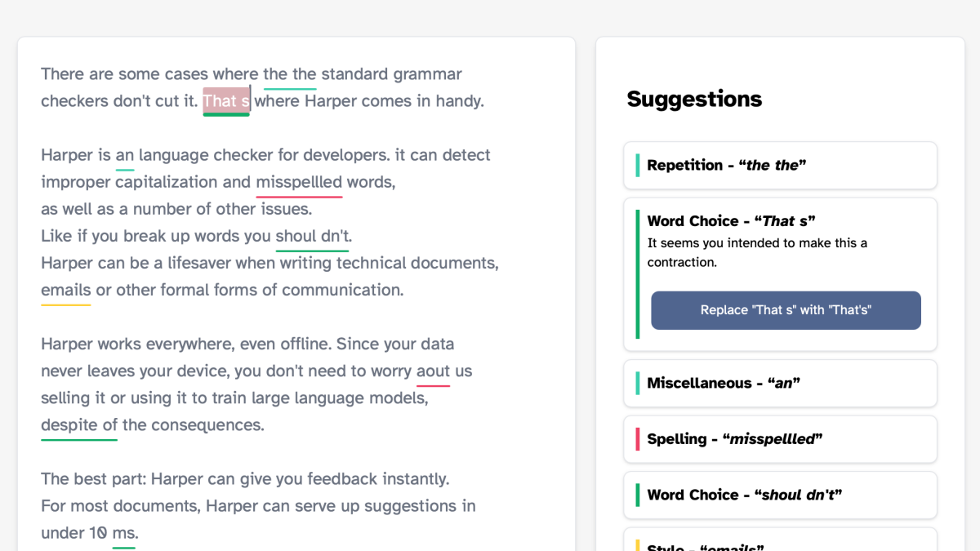Click the yellow-underlined word "emails"
Image resolution: width=980 pixels, height=551 pixels.
tap(66, 290)
